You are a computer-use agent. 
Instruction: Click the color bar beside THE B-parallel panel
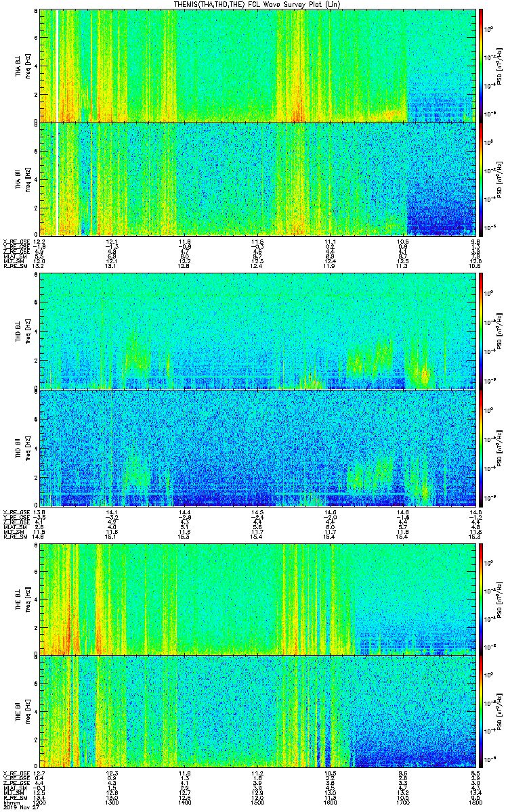pyautogui.click(x=482, y=711)
